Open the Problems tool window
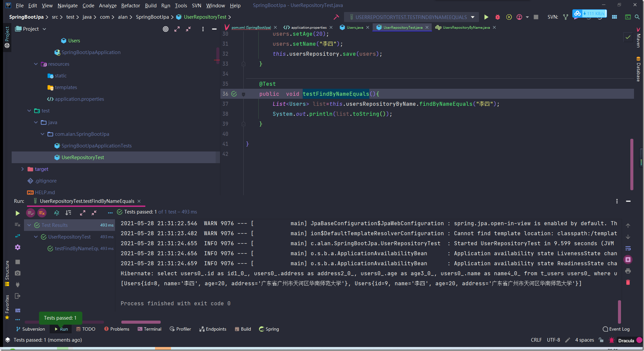The width and height of the screenshot is (644, 351). tap(117, 329)
